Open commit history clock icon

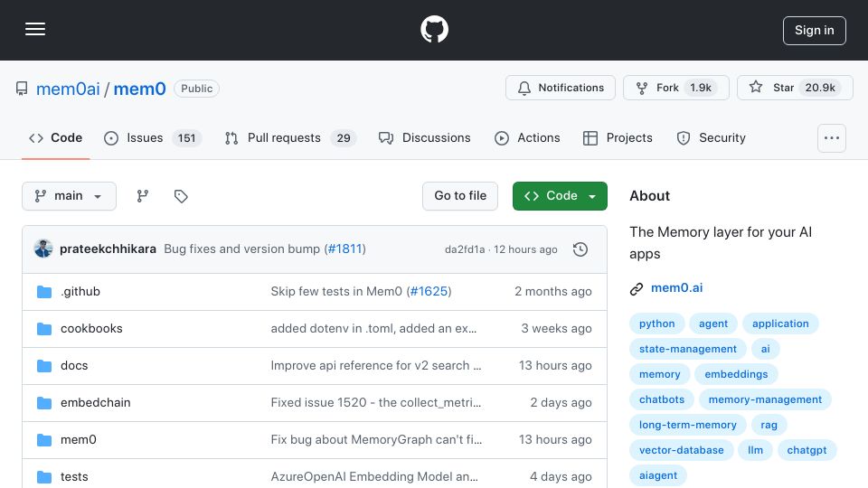tap(580, 249)
